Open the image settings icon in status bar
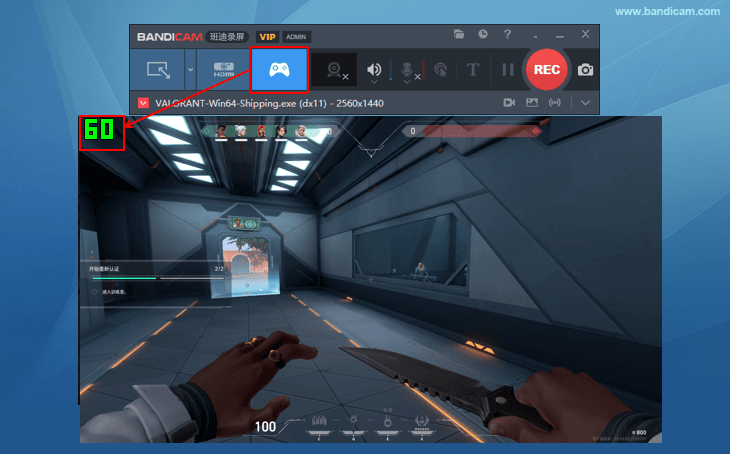The height and width of the screenshot is (454, 730). pyautogui.click(x=532, y=102)
